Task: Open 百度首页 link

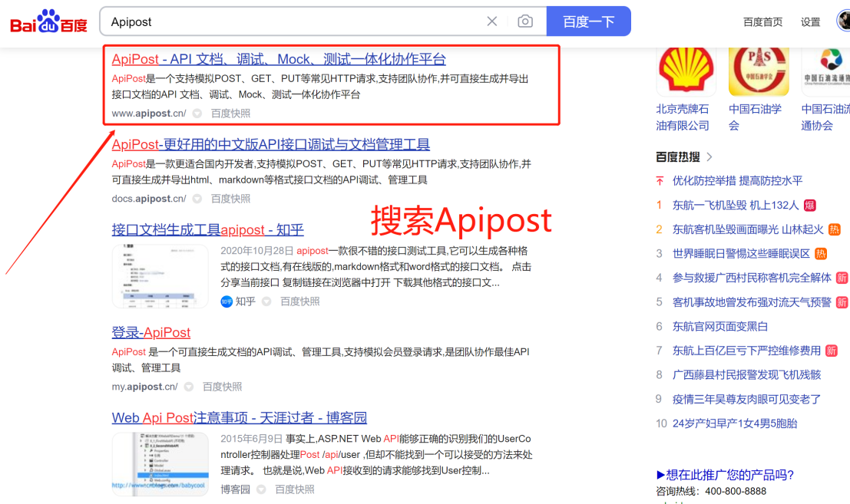Action: pos(762,22)
